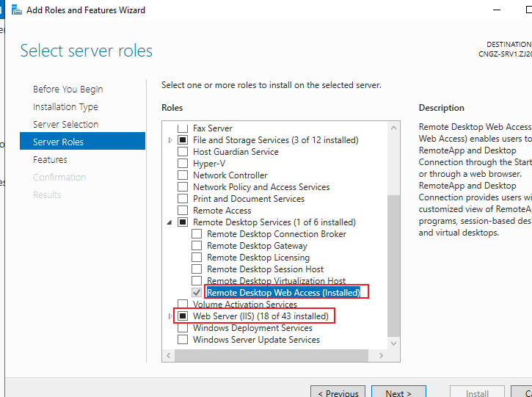Expand File and Storage Services node
Viewport: 532px width, 397px height.
(170, 140)
